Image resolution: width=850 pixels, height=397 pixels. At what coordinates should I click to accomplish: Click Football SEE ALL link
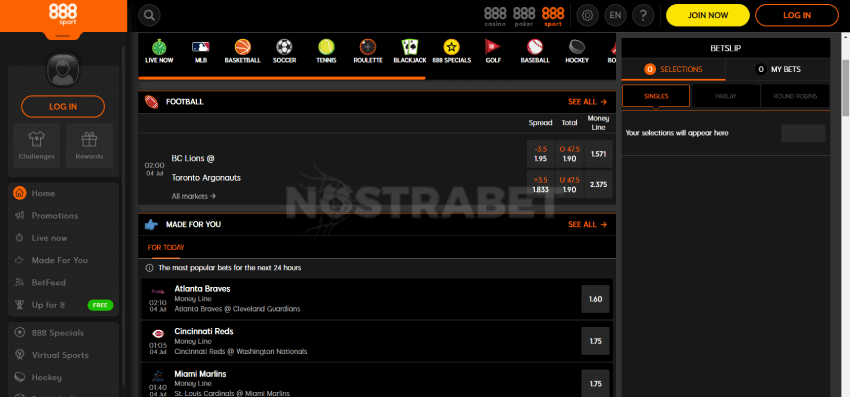coord(587,101)
